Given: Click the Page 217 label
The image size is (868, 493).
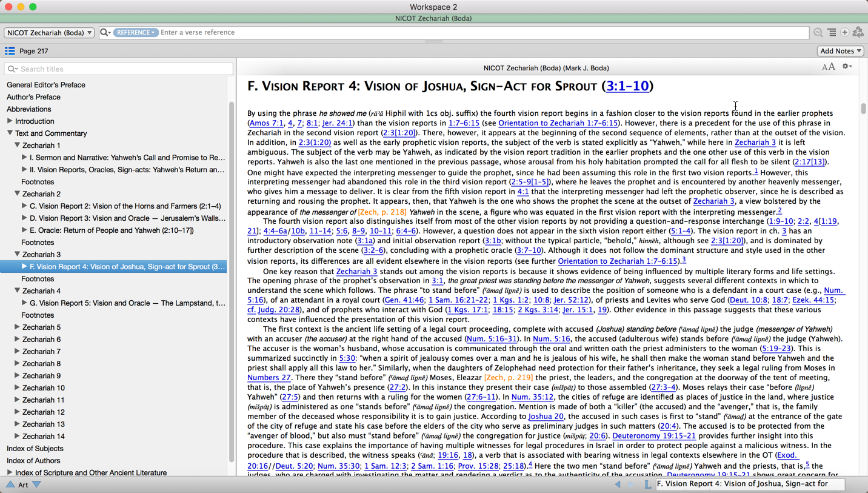Looking at the screenshot, I should (34, 51).
